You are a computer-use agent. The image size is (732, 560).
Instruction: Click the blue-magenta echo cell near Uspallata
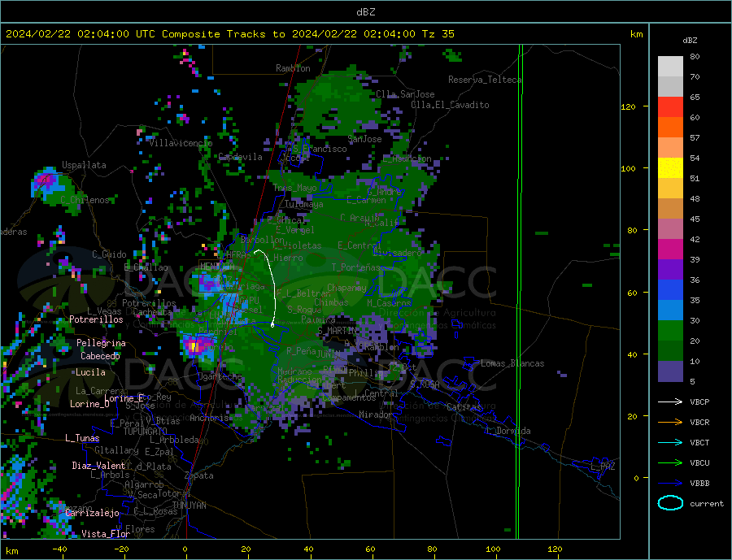point(46,181)
